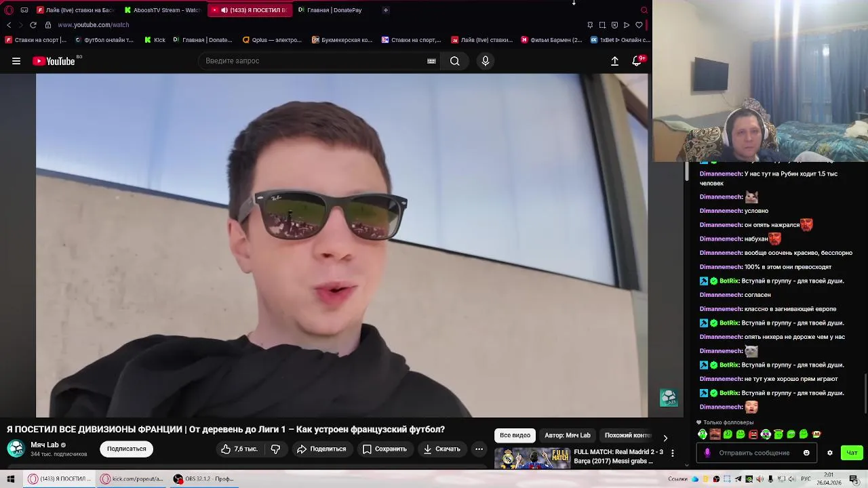This screenshot has height=488, width=868.
Task: Open the Windows notification center icon
Action: tap(854, 479)
